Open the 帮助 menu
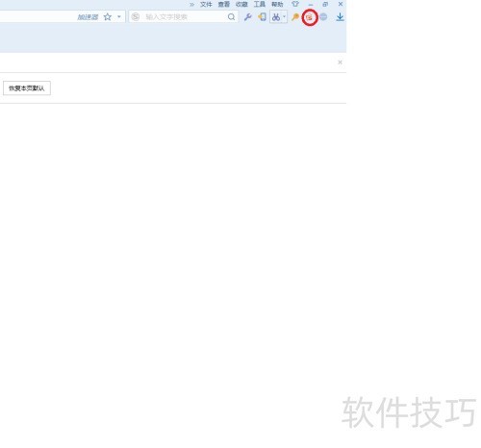 [x=277, y=4]
